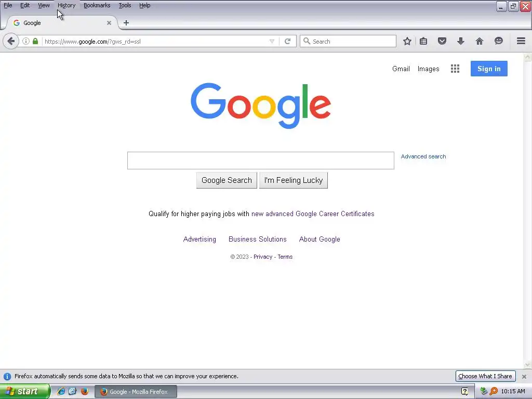Focus the Google search text box
532x399 pixels.
tap(261, 161)
